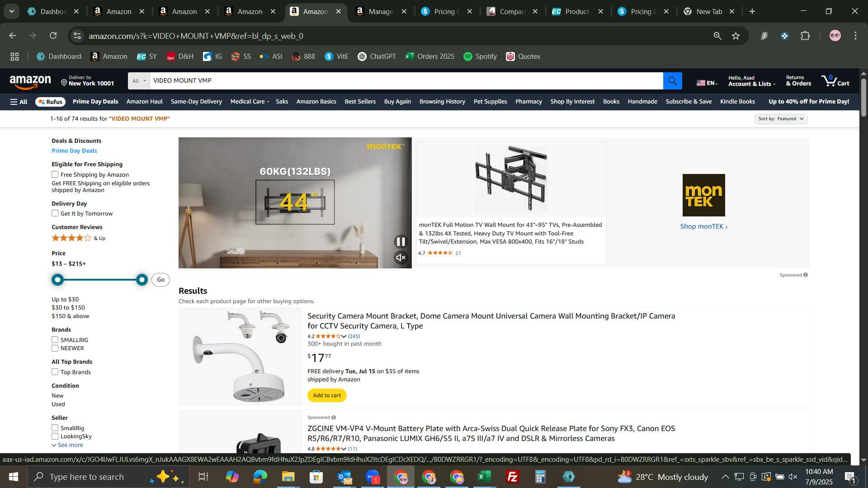
Task: Click the Chrome profile avatar
Action: (835, 36)
